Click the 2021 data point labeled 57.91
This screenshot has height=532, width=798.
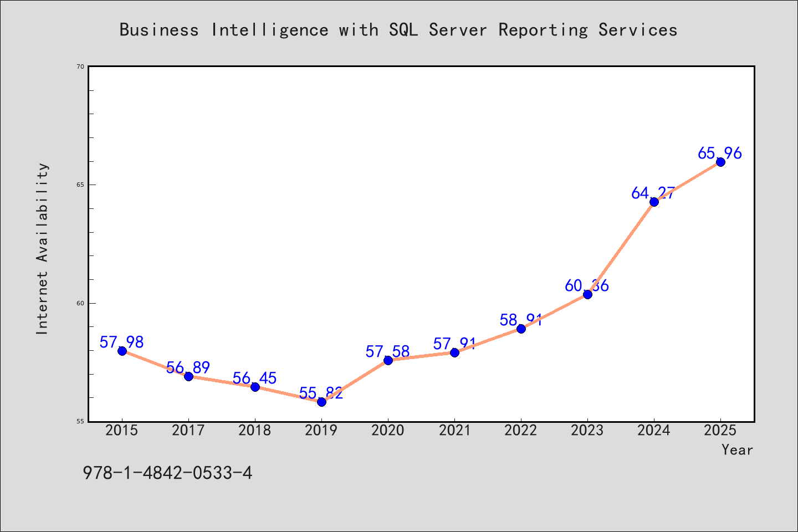point(454,352)
